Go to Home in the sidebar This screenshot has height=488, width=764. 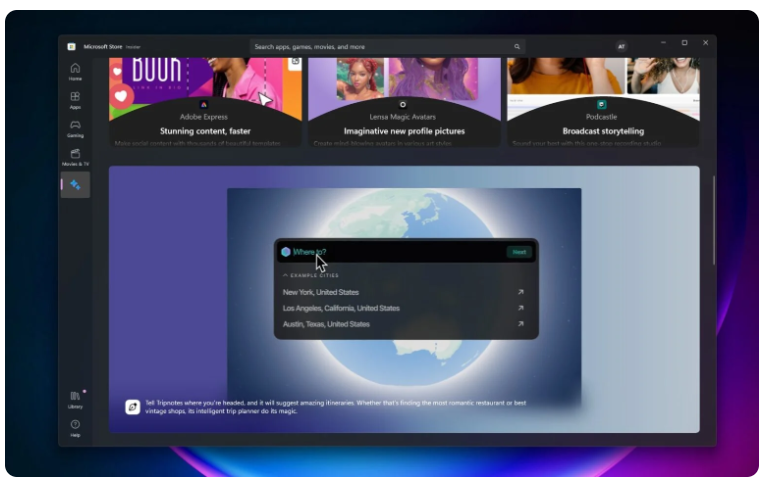click(75, 71)
